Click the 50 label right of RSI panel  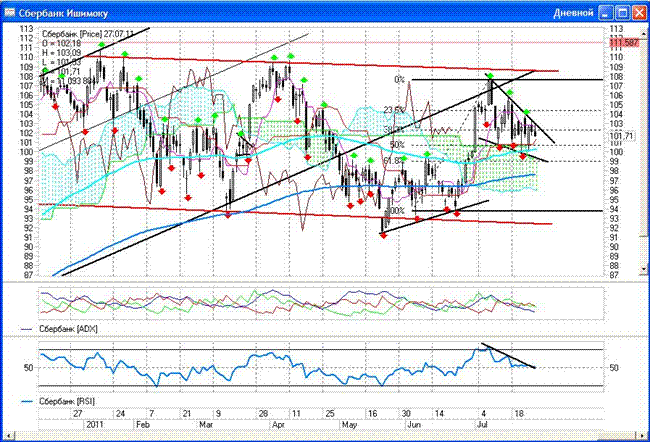(614, 368)
